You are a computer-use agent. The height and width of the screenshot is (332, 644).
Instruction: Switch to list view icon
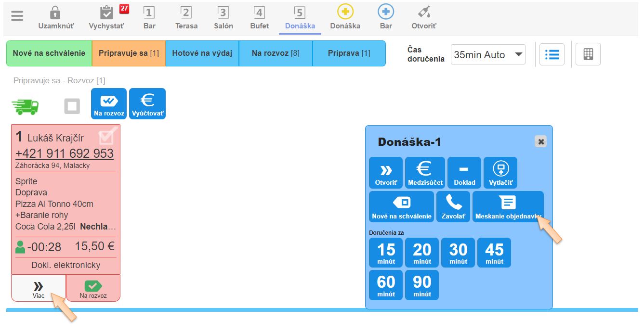[x=552, y=54]
